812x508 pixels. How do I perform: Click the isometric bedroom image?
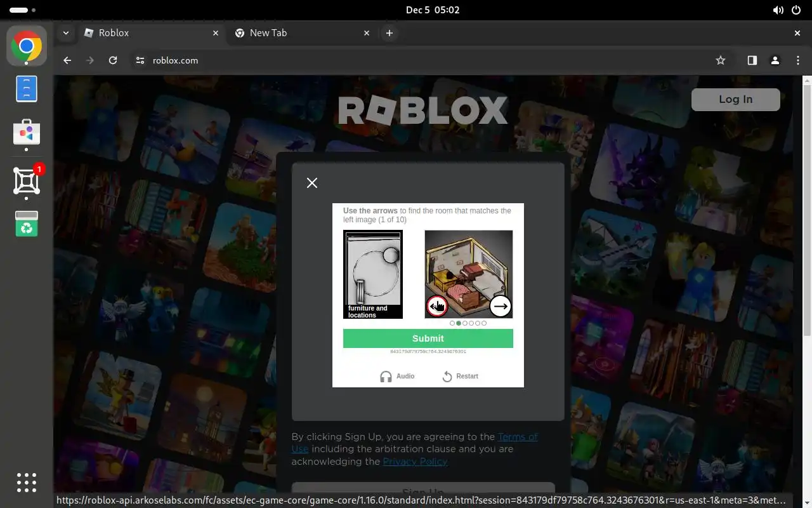[469, 274]
